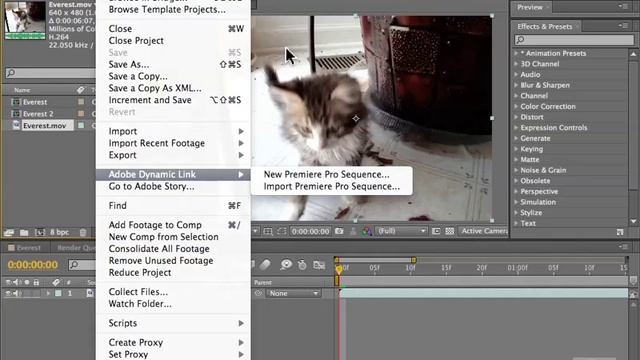Click the motion blur icon in timeline
The image size is (640, 360).
tap(265, 265)
